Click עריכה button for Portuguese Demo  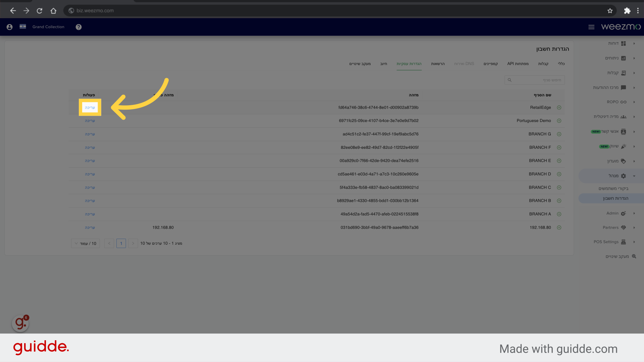click(90, 121)
